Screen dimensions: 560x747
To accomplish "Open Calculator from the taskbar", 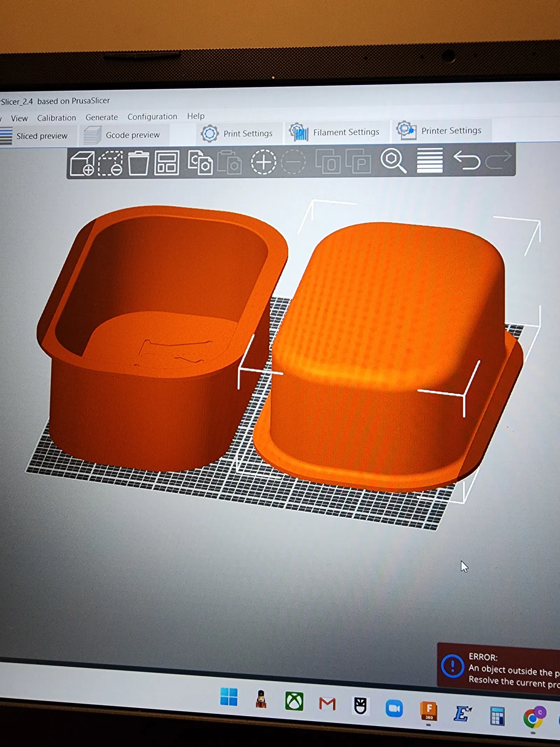I will click(x=497, y=716).
